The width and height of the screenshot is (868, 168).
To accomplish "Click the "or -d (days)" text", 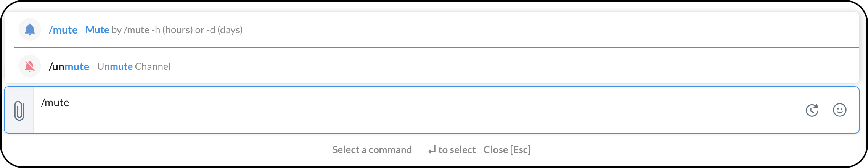I will pos(219,30).
